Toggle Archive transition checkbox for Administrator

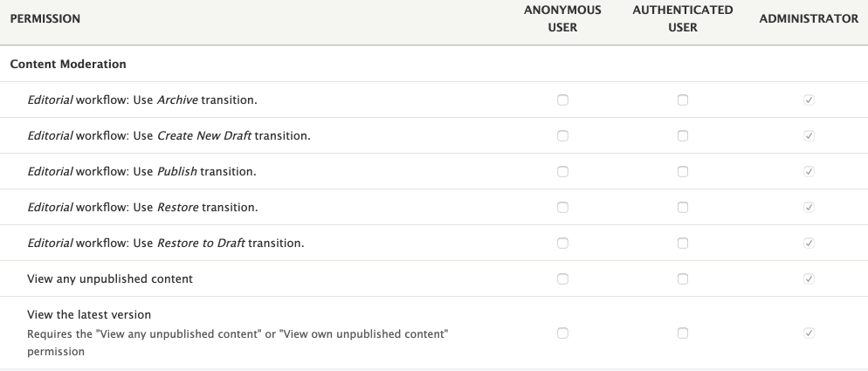(809, 100)
